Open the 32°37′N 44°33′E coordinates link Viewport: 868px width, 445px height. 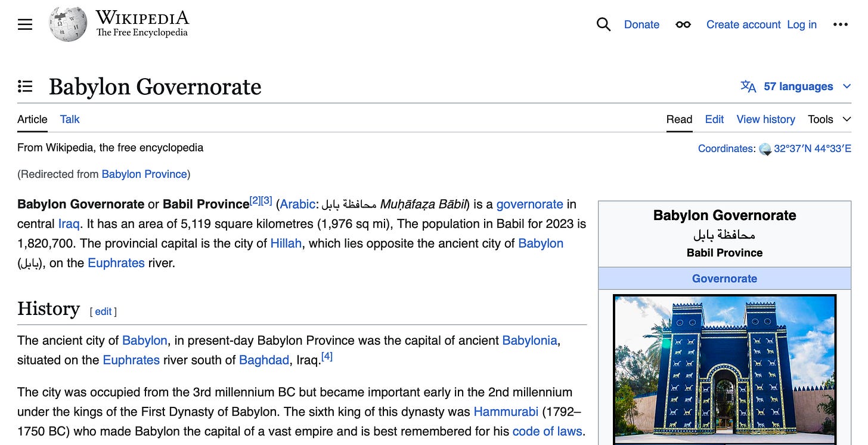pyautogui.click(x=813, y=149)
